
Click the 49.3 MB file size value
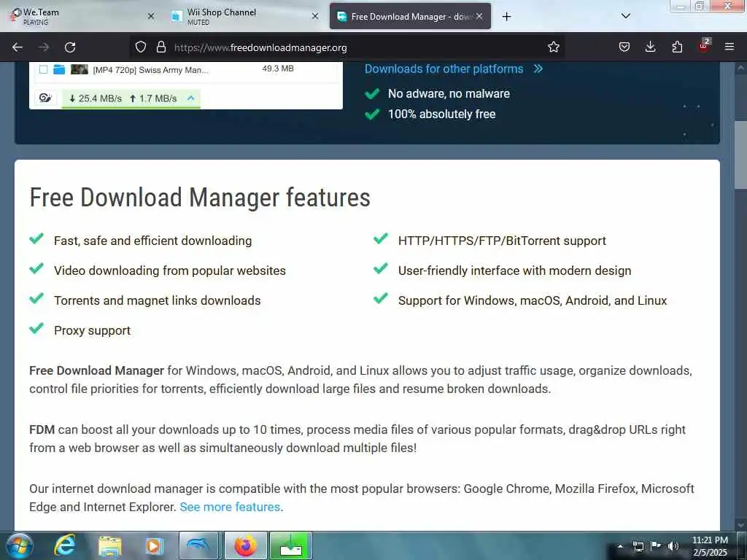click(x=278, y=69)
